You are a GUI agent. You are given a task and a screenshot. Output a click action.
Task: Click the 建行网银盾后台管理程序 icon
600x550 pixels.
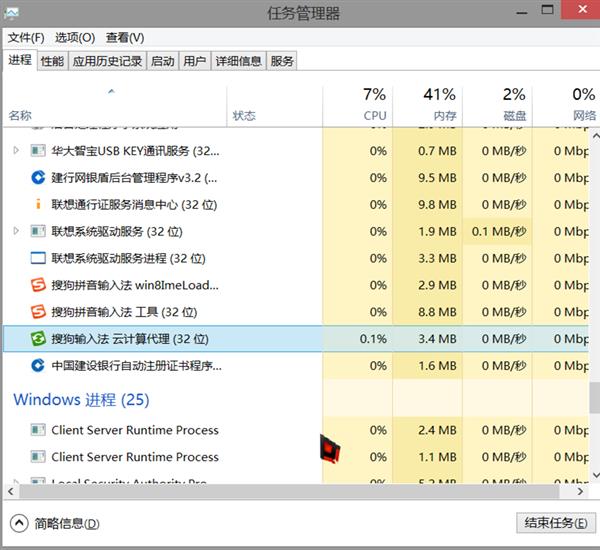coord(38,178)
